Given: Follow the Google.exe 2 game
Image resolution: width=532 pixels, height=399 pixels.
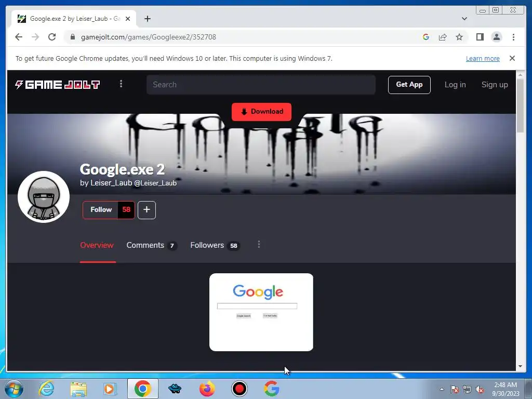Looking at the screenshot, I should (x=101, y=210).
